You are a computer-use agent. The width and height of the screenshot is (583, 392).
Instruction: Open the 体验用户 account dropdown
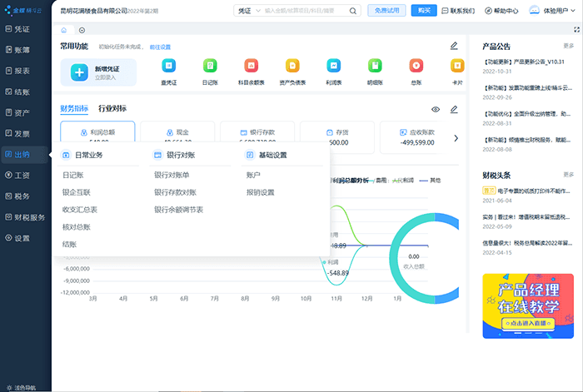[552, 11]
